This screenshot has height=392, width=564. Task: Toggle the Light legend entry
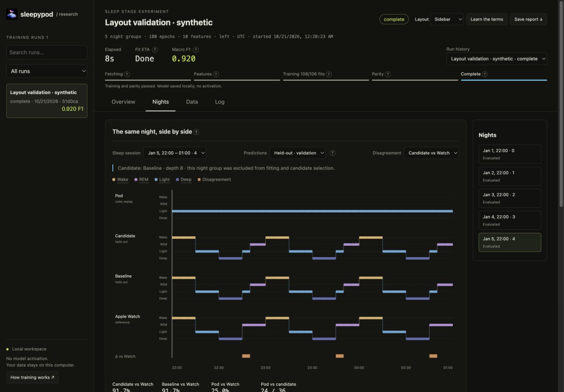pos(162,179)
